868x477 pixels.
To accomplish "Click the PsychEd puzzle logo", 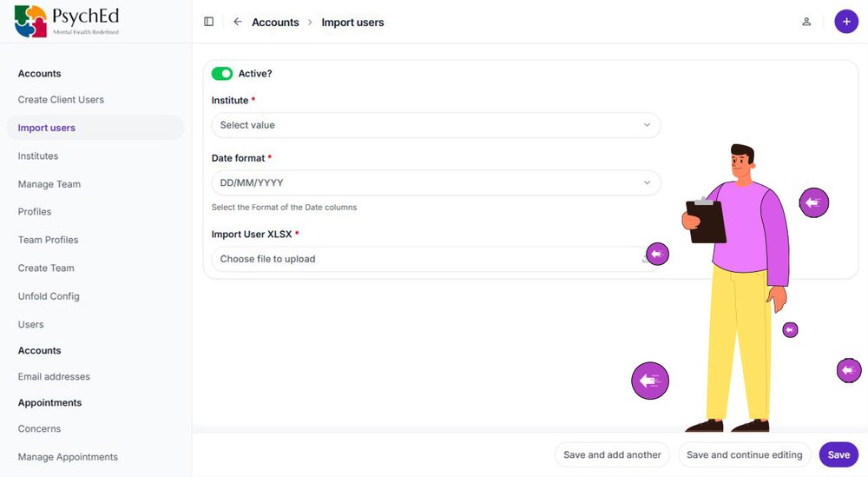I will coord(30,22).
